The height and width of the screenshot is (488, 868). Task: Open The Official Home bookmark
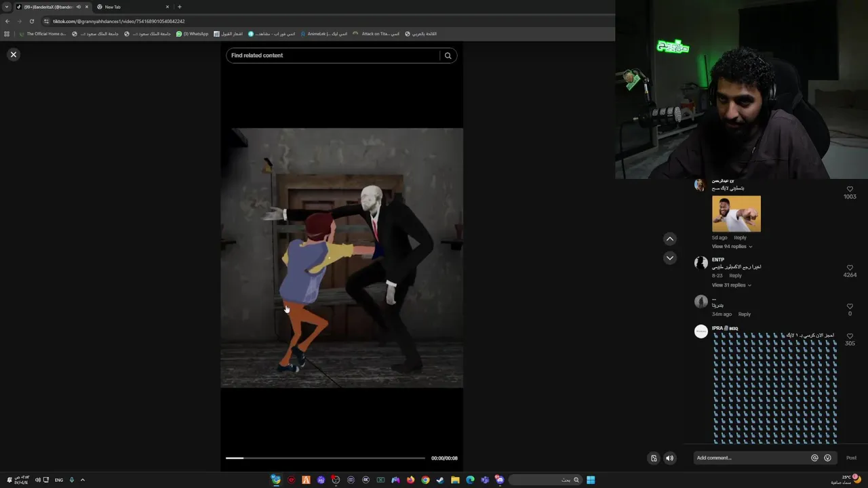tap(42, 34)
